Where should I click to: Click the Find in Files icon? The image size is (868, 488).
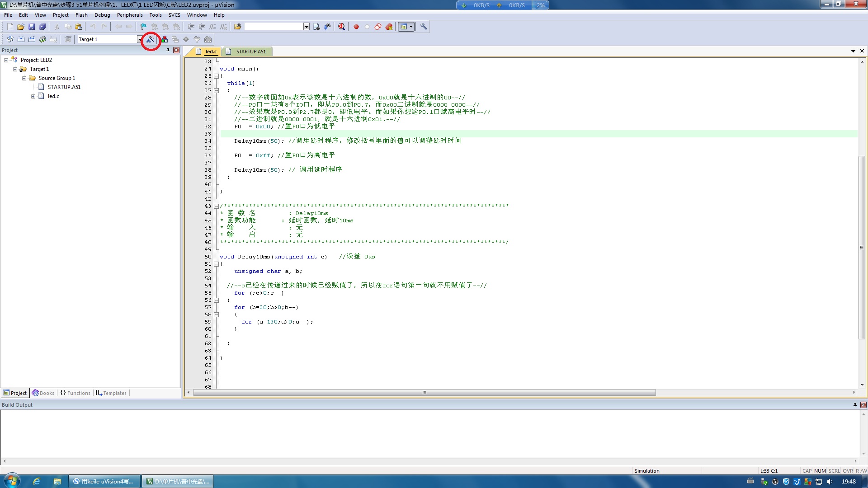point(238,27)
